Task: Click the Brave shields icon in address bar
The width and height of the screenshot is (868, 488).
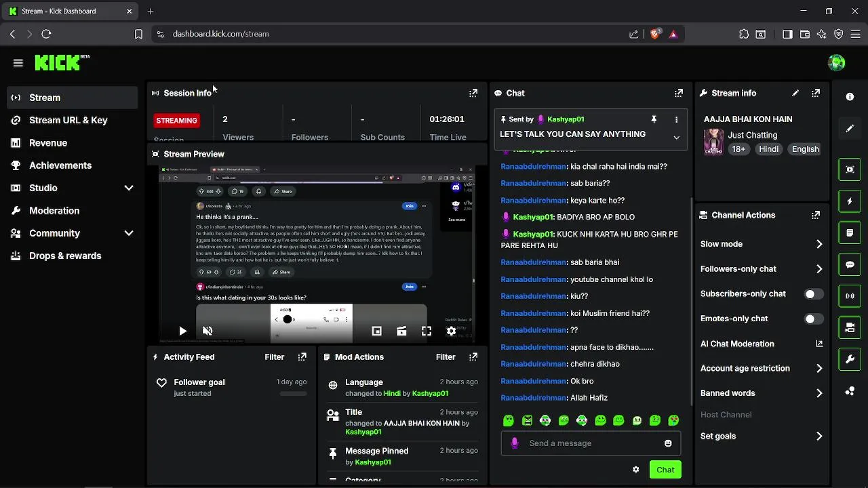Action: [655, 33]
